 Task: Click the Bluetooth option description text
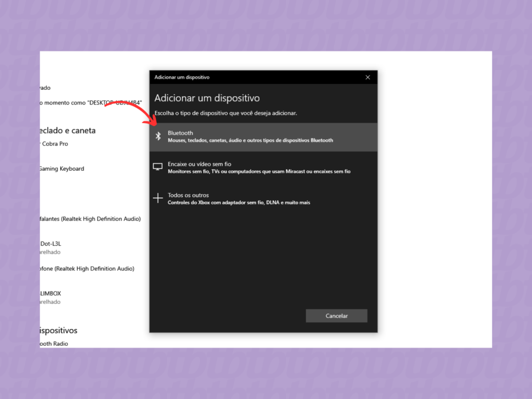click(x=250, y=140)
